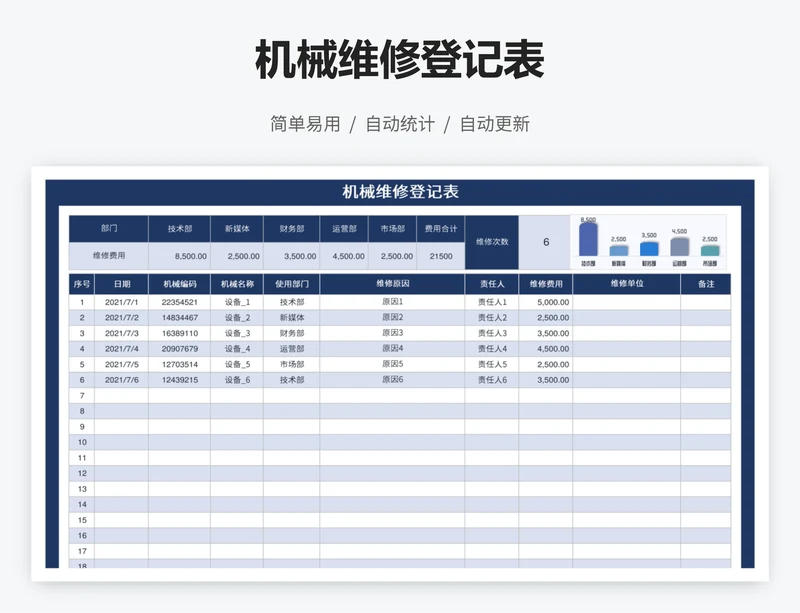The image size is (800, 613).
Task: Select row number 10 cell
Action: [82, 442]
